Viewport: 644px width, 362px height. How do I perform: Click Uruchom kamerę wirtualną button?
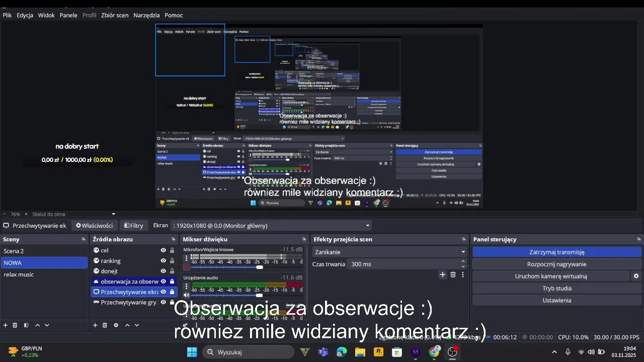(551, 276)
